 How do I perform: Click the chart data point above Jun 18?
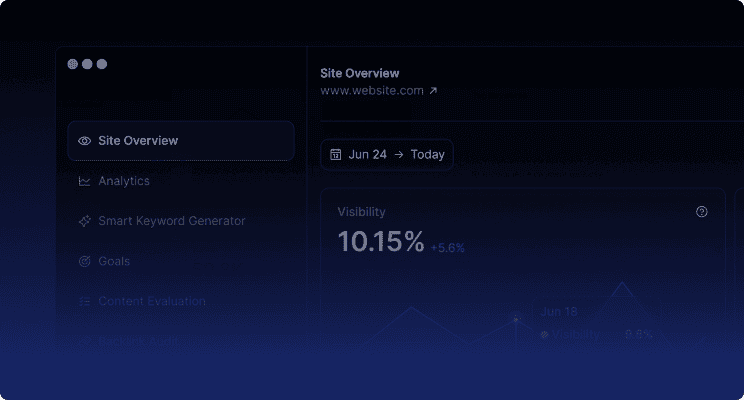[516, 318]
